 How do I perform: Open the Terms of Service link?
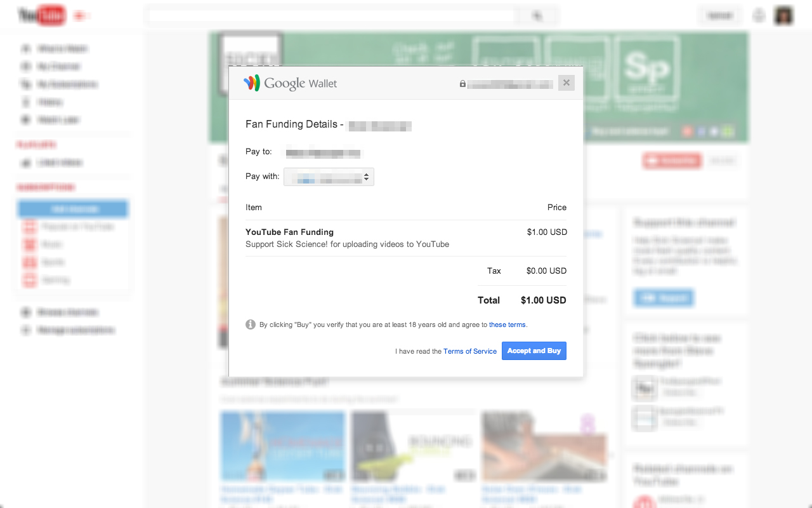tap(470, 351)
